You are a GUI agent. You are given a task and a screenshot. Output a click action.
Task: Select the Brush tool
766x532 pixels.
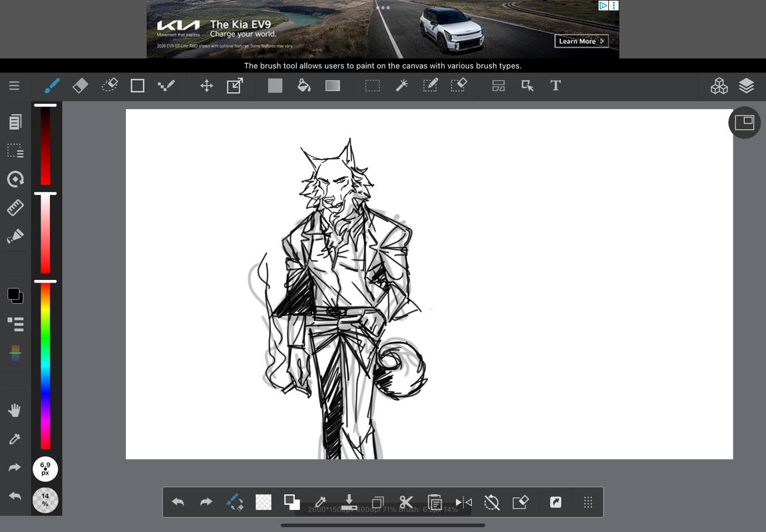pos(52,86)
